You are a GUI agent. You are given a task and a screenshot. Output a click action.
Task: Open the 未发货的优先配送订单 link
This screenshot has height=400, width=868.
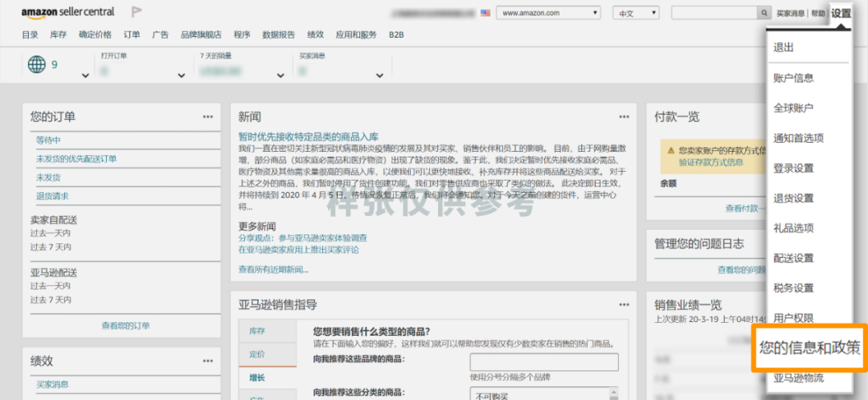click(x=76, y=159)
